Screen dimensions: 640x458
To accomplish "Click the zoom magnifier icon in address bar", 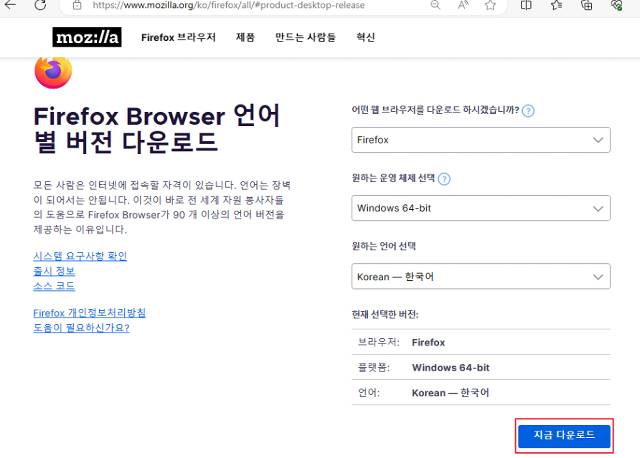I will tap(435, 5).
